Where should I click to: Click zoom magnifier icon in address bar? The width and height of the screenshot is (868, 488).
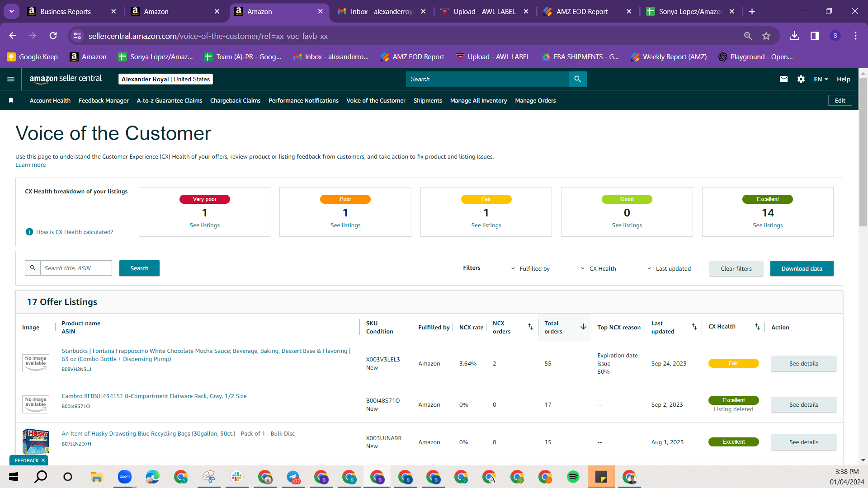pyautogui.click(x=748, y=36)
